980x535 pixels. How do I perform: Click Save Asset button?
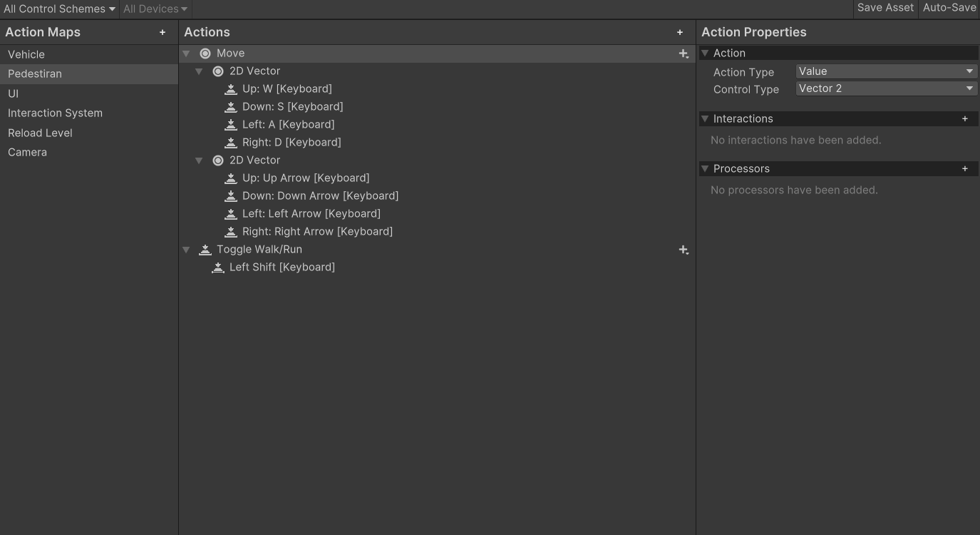point(885,8)
